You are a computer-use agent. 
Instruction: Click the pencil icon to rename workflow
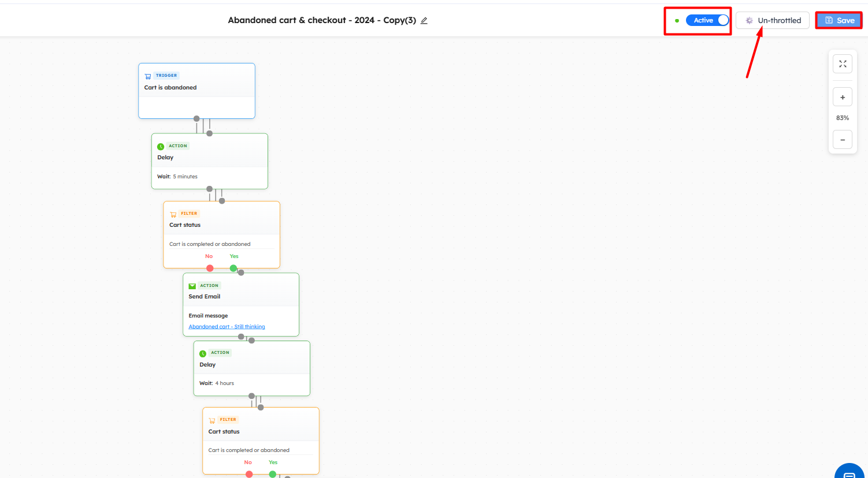point(424,21)
